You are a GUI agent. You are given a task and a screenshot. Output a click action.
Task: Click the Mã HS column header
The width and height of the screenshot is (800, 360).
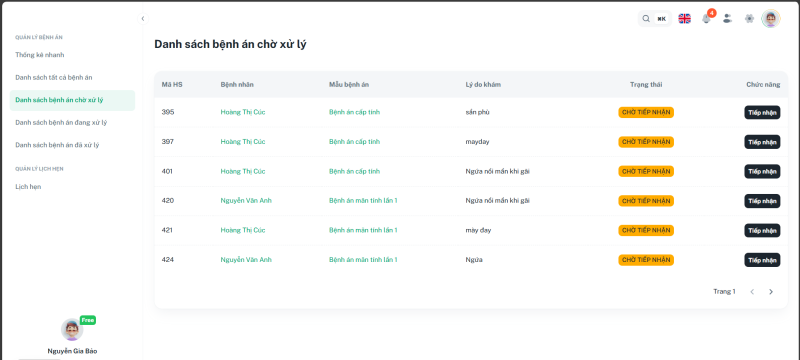tap(172, 85)
